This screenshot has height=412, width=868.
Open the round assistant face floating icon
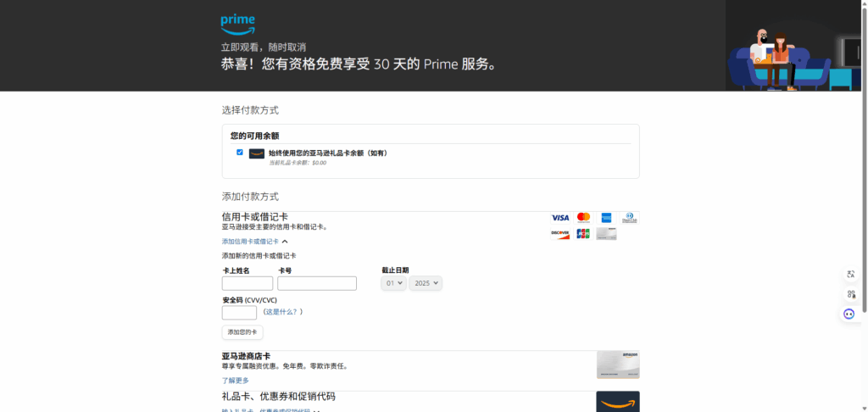coord(849,314)
